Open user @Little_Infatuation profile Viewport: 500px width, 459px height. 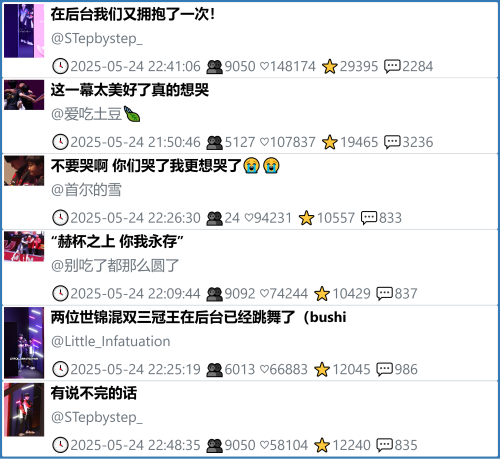pos(111,341)
